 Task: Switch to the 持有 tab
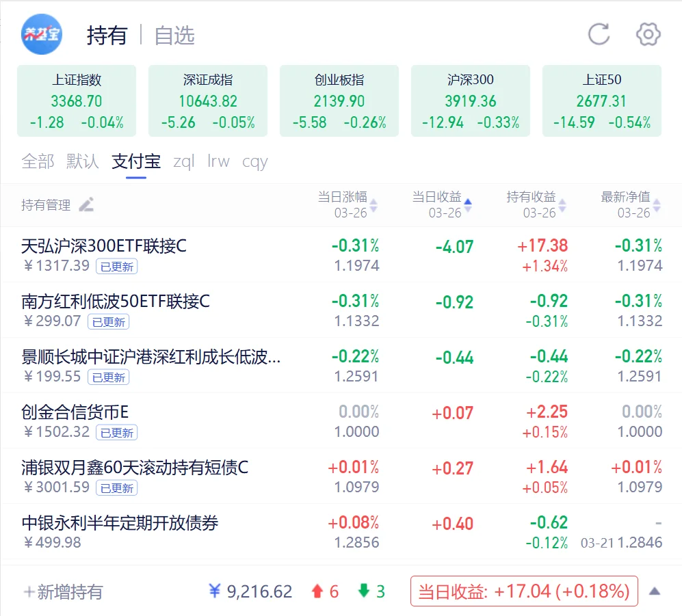click(107, 36)
